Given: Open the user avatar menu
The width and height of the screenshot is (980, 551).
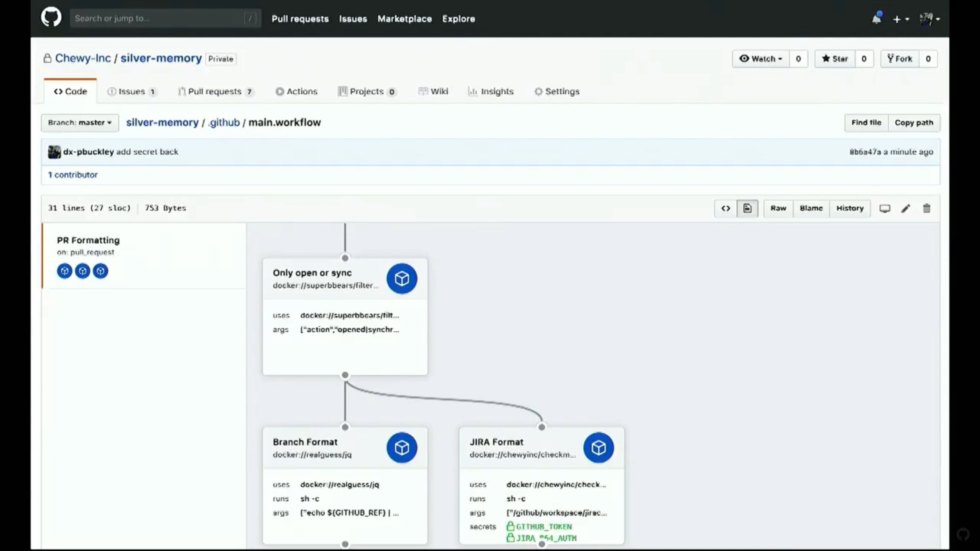Looking at the screenshot, I should (x=929, y=19).
